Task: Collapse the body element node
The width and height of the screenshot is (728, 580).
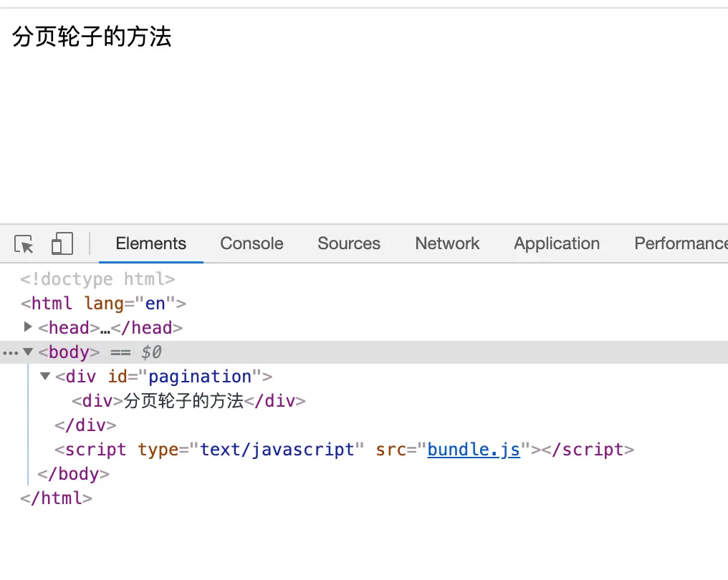Action: (x=28, y=352)
